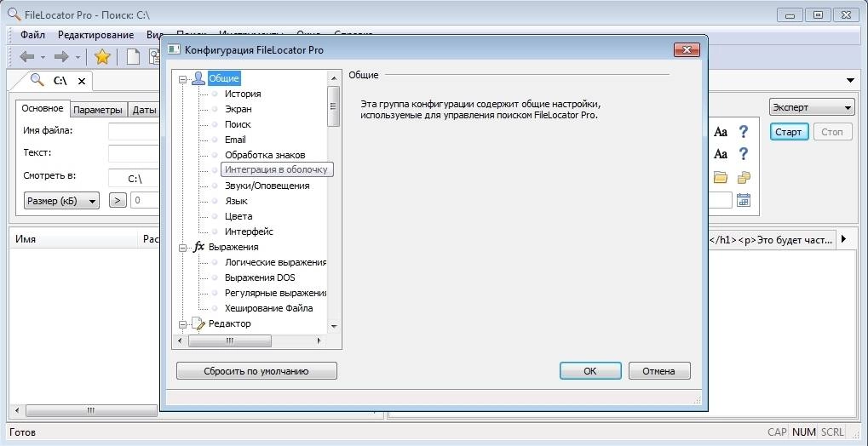
Task: Select the C:\ search tab
Action: click(60, 81)
